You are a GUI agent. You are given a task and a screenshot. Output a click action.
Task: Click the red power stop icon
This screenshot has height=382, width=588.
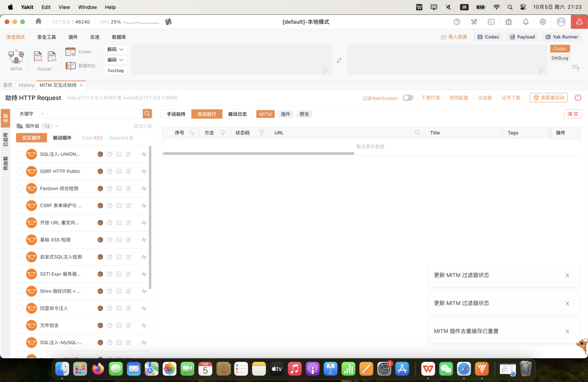(578, 98)
